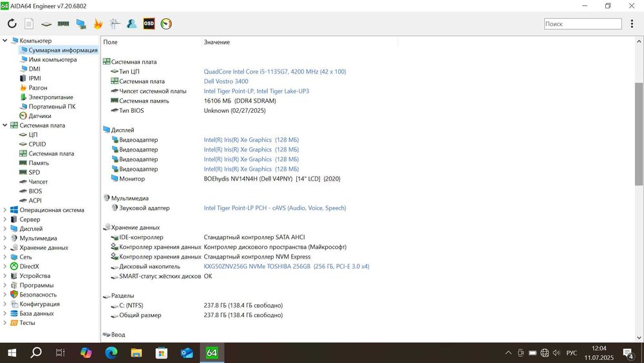
Task: Open the taskbar search magnifier
Action: [36, 352]
